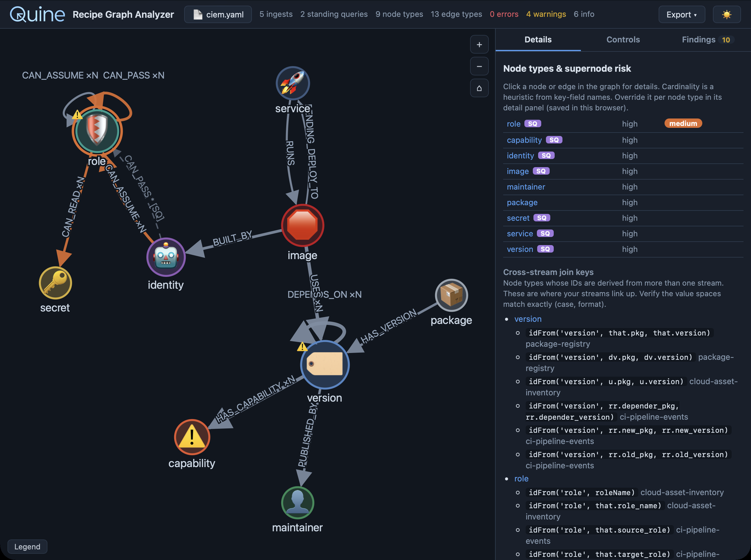751x560 pixels.
Task: Click idFrom('version', that.pkg, that.version) entry
Action: point(620,333)
